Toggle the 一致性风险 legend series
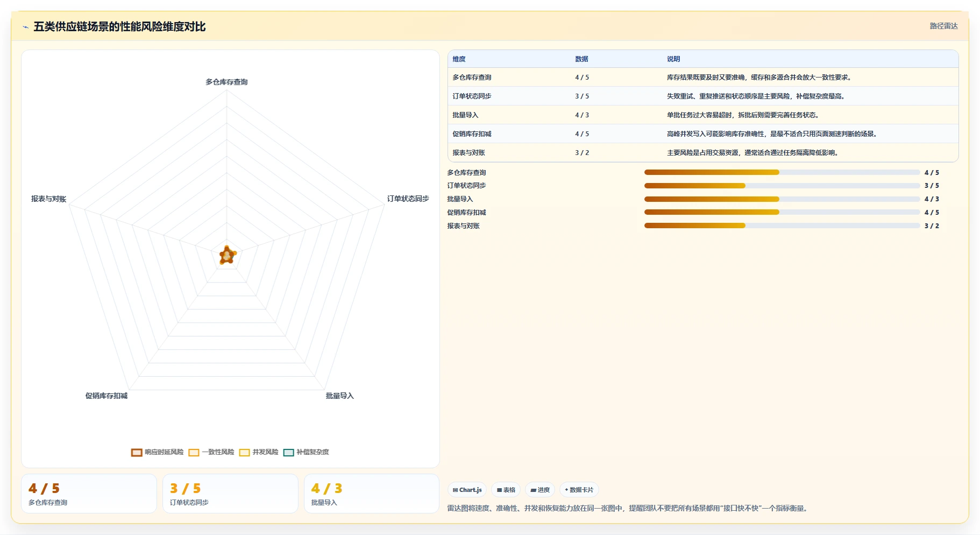Image resolution: width=980 pixels, height=535 pixels. tap(211, 452)
